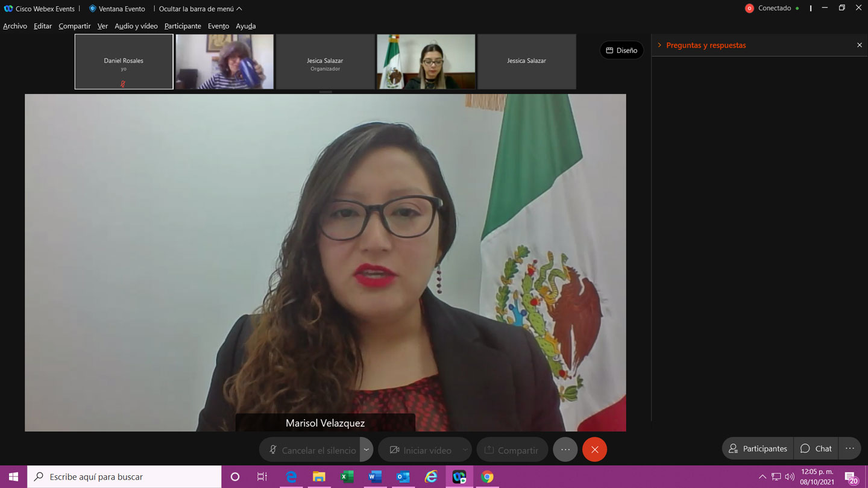
Task: Open the Compartir menu
Action: (74, 26)
